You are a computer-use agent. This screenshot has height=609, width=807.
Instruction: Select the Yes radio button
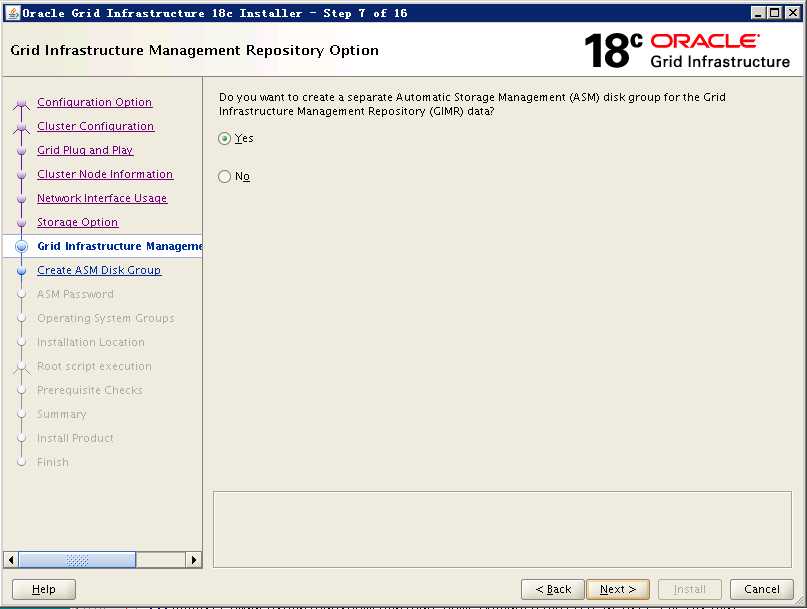coord(224,138)
